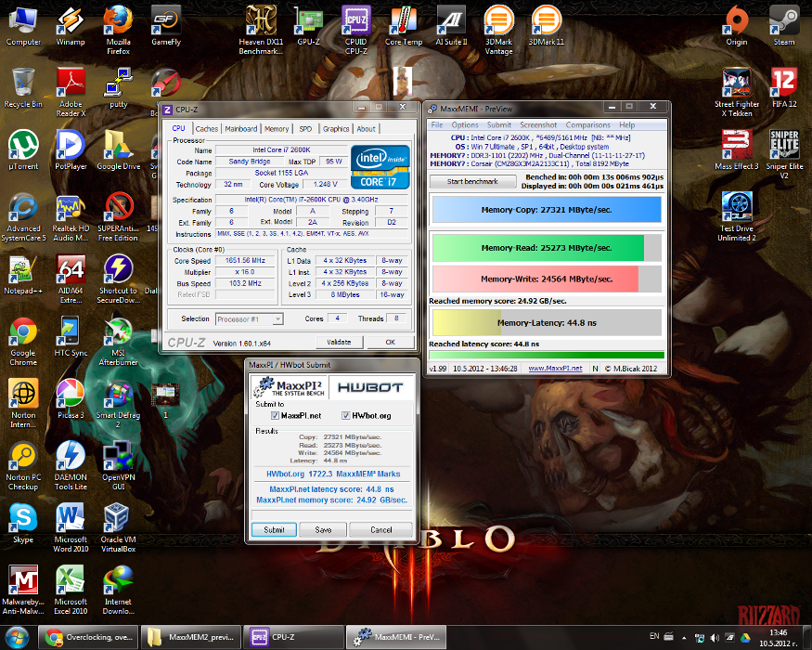Open Comparisons menu in MaxxMEM

[x=587, y=125]
